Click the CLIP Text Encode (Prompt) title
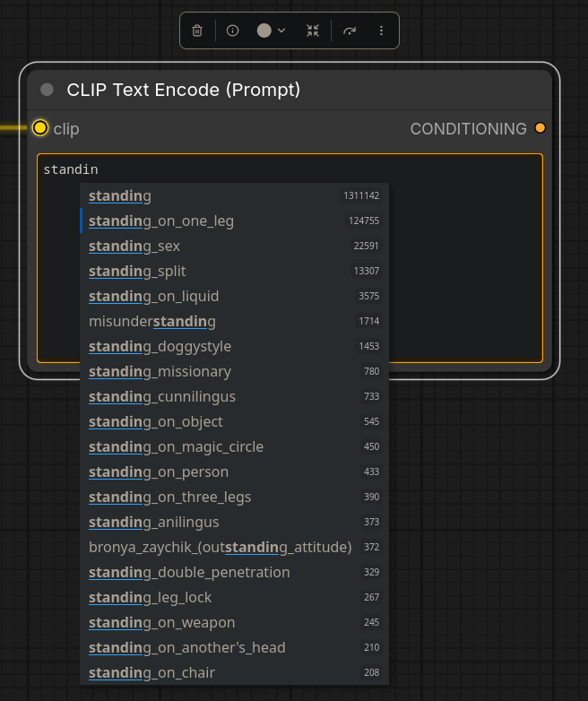This screenshot has height=701, width=588. tap(184, 90)
